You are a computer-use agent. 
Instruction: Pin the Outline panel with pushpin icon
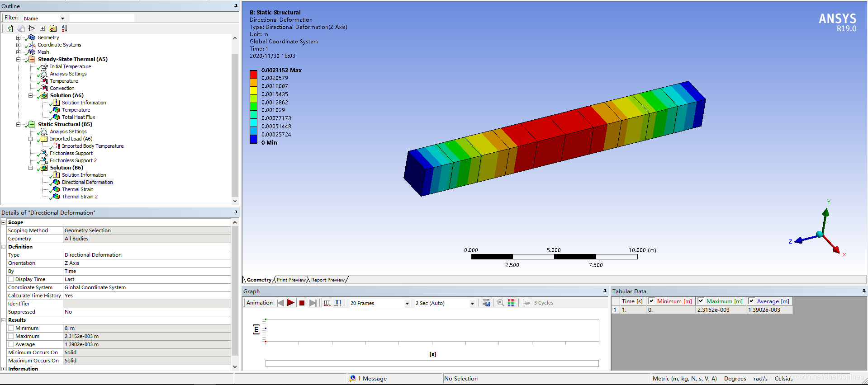click(x=236, y=6)
